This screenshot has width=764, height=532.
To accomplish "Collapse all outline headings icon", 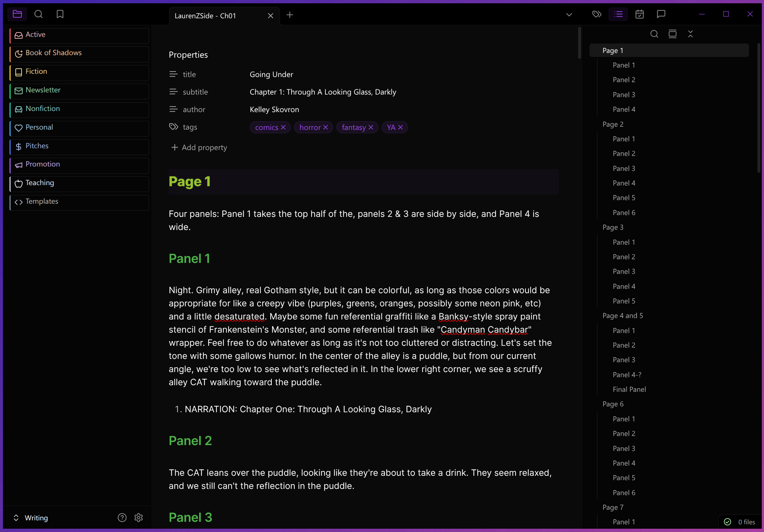I will pyautogui.click(x=690, y=34).
